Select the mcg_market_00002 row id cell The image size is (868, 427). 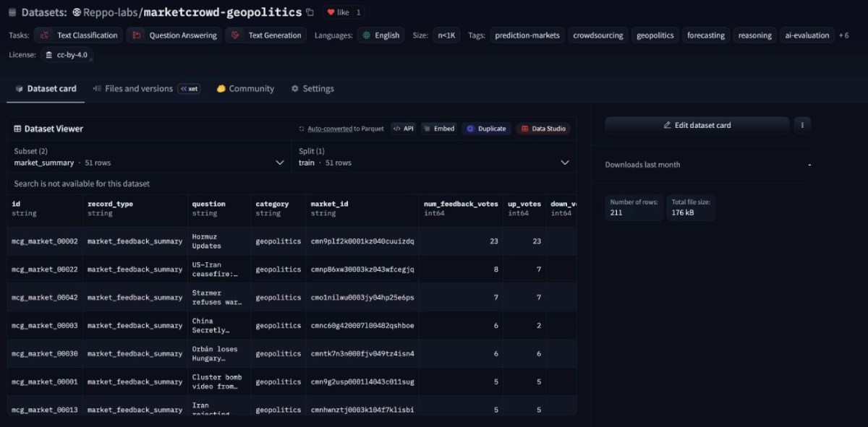pos(45,241)
